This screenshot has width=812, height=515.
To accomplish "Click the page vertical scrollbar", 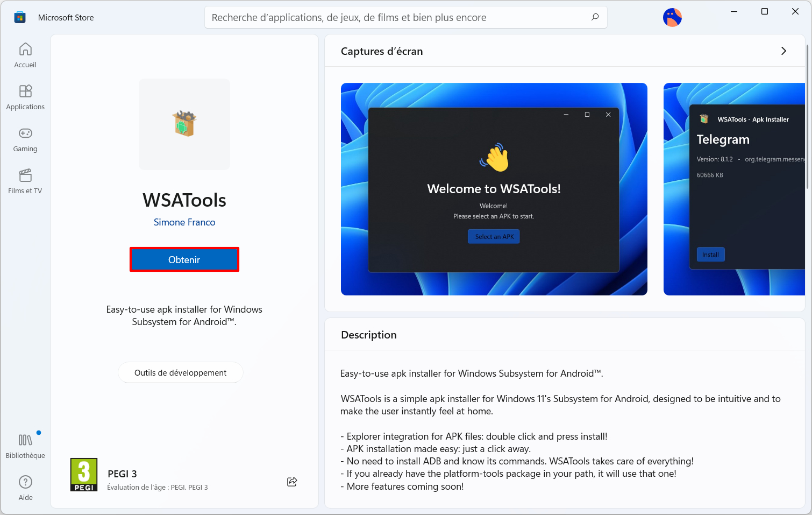I will [807, 117].
